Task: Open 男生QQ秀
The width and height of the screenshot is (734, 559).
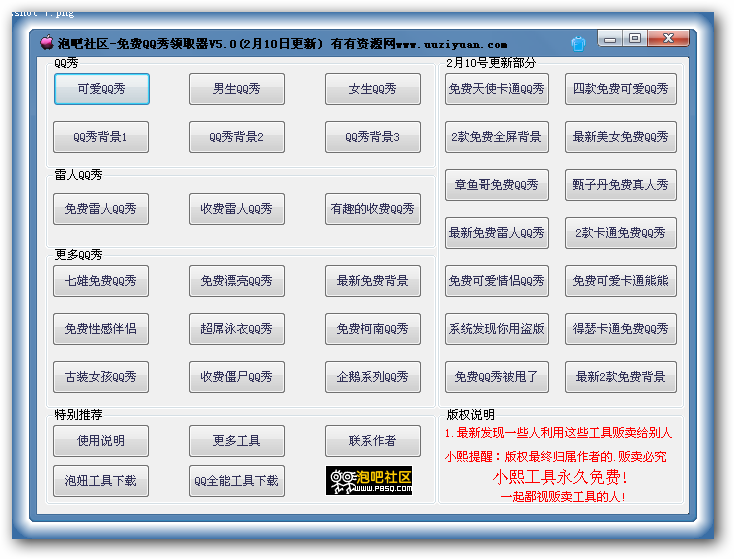Action: coord(237,89)
